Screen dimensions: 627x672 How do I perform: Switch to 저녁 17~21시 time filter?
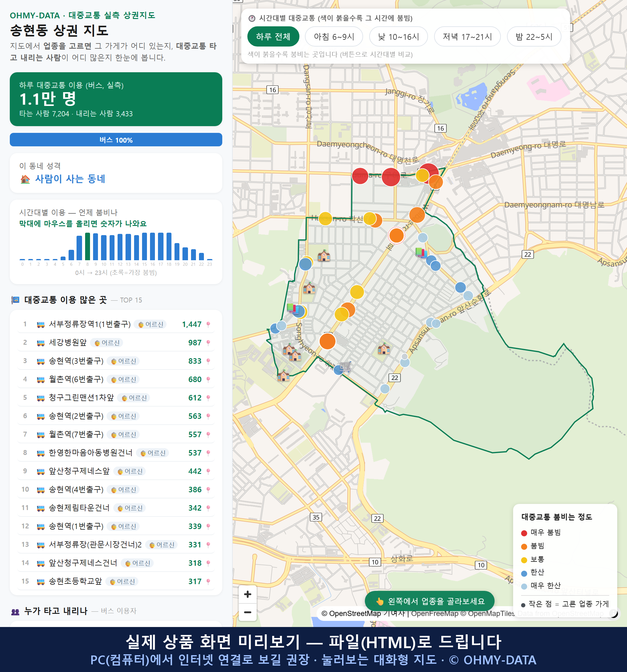pos(467,36)
